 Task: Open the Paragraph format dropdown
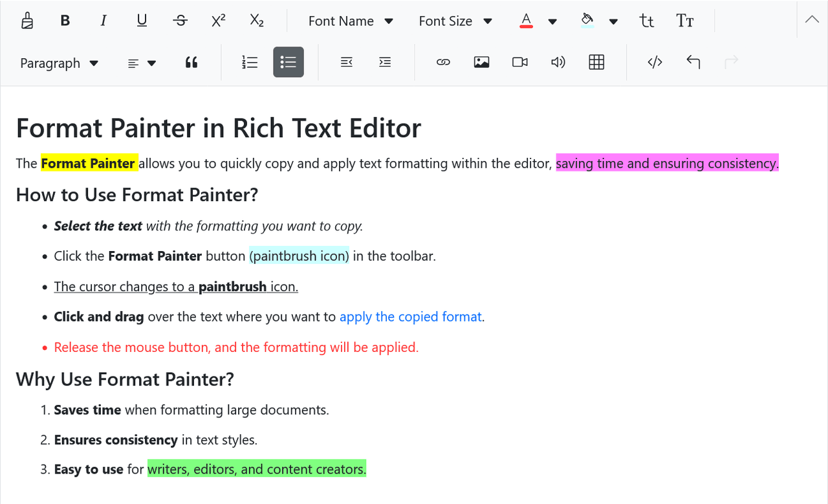(59, 63)
